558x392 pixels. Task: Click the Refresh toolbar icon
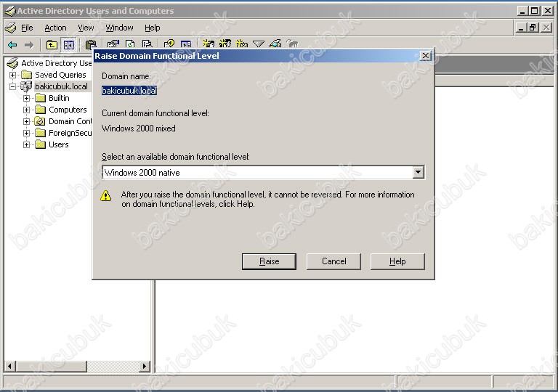point(130,44)
